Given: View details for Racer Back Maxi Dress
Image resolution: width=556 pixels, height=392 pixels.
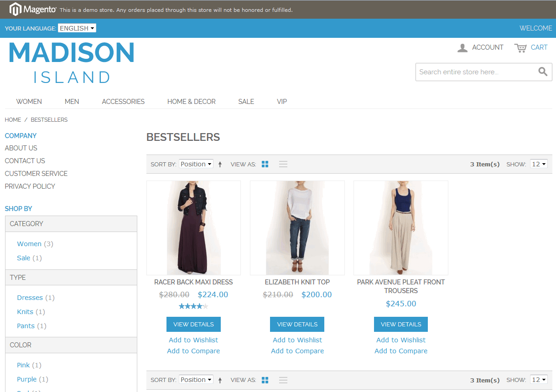Looking at the screenshot, I should click(x=193, y=325).
